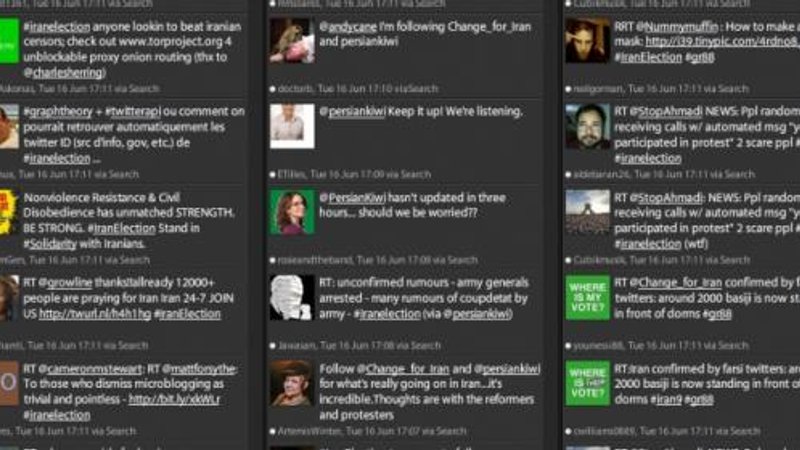This screenshot has height=450, width=800.
Task: Click the @andycane mention link
Action: pyautogui.click(x=348, y=27)
